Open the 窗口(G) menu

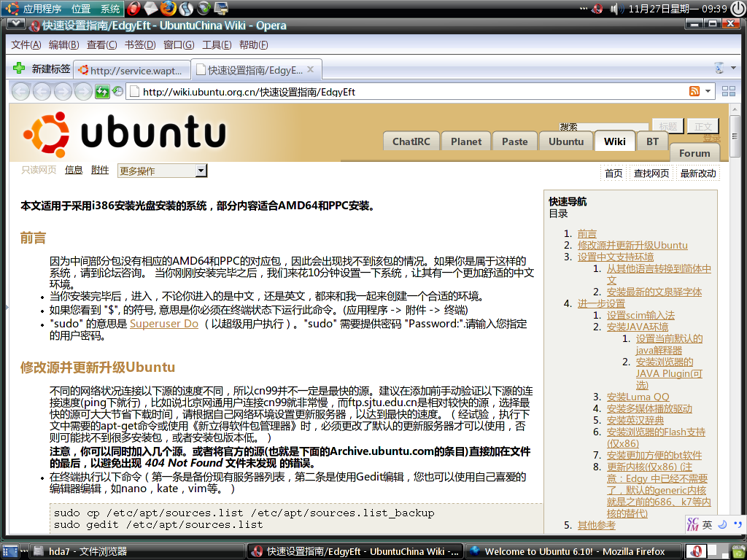[x=179, y=44]
